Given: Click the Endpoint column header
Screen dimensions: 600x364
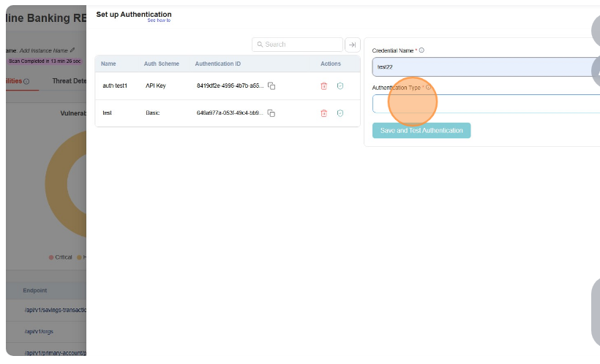Looking at the screenshot, I should click(34, 290).
